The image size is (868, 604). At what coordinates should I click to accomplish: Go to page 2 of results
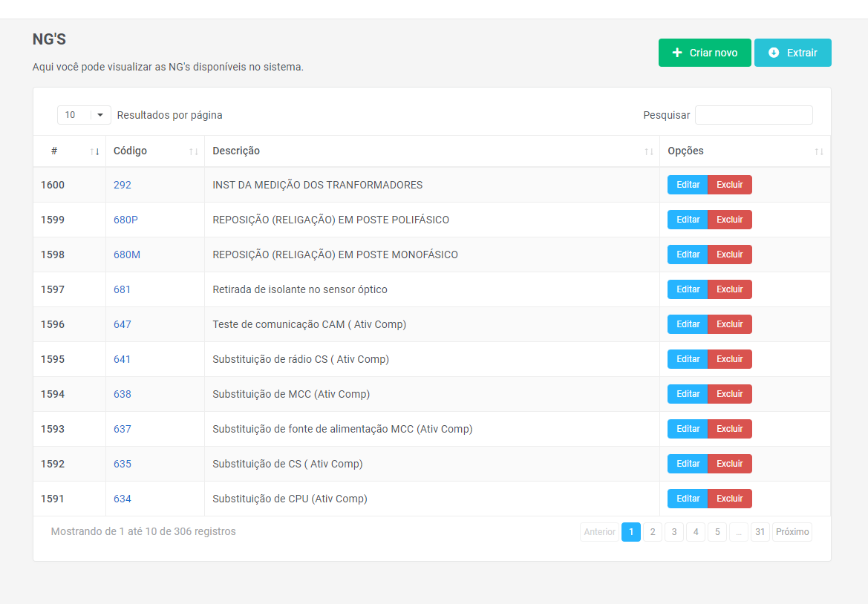click(652, 532)
